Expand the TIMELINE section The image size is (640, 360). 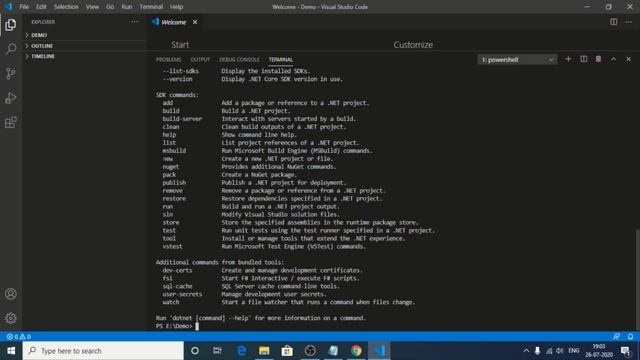[x=42, y=56]
